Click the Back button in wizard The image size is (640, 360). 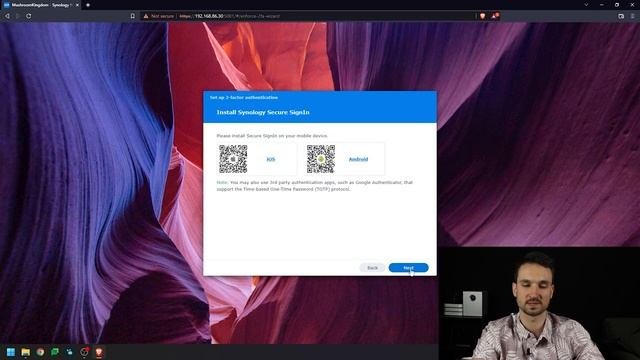(372, 268)
